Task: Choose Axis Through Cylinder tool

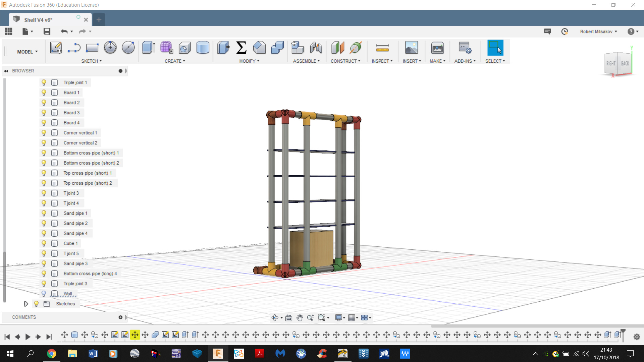Action: tap(356, 48)
